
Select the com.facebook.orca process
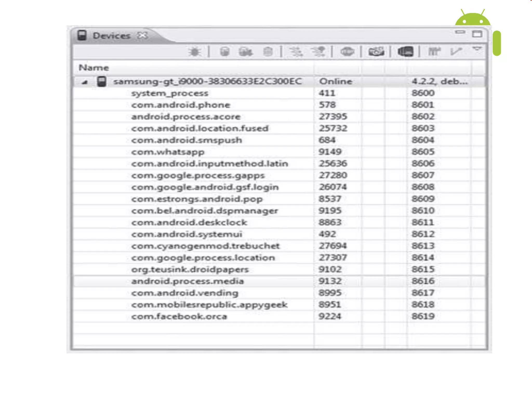pyautogui.click(x=179, y=317)
